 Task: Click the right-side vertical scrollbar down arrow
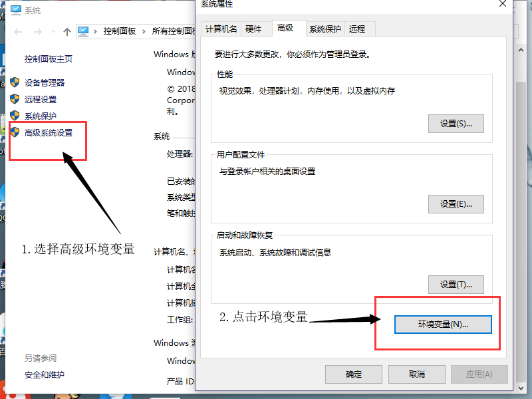[x=521, y=388]
